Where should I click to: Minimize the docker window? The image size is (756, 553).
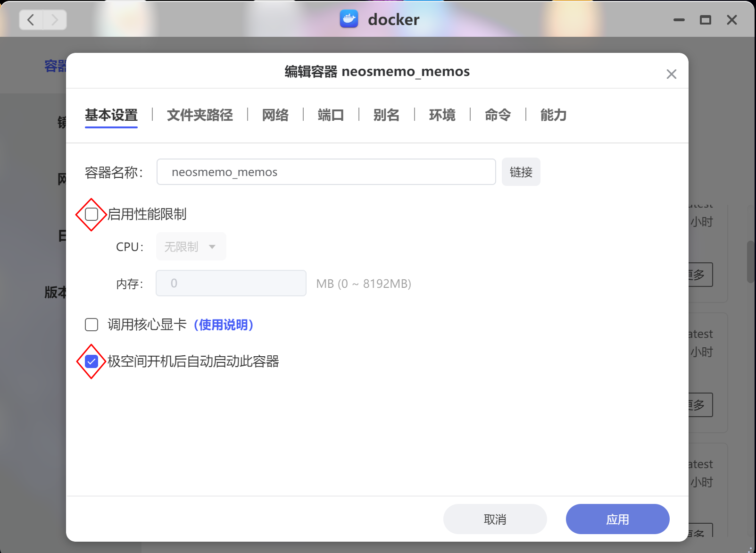coord(679,20)
